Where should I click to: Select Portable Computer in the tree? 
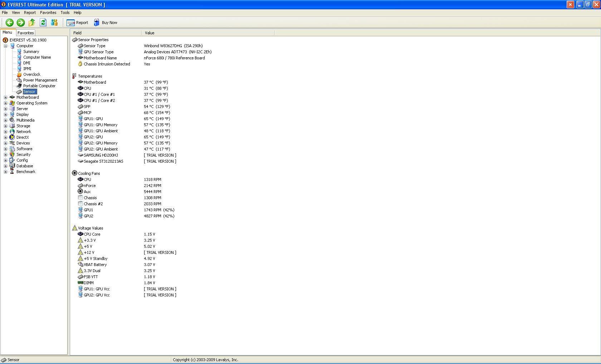point(39,86)
